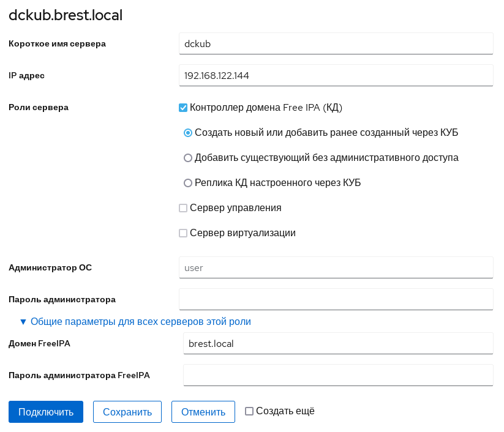
Task: Click the 'Подключить' button
Action: pos(45,412)
